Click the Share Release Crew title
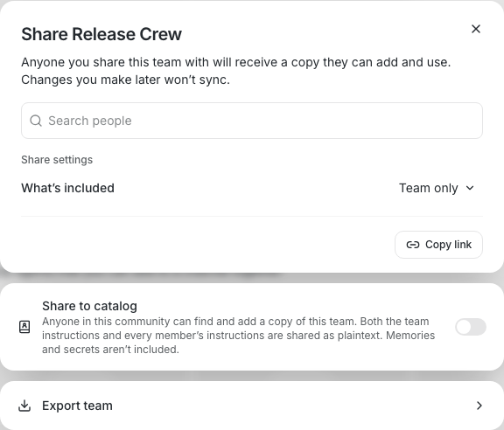504x430 pixels. (x=101, y=34)
